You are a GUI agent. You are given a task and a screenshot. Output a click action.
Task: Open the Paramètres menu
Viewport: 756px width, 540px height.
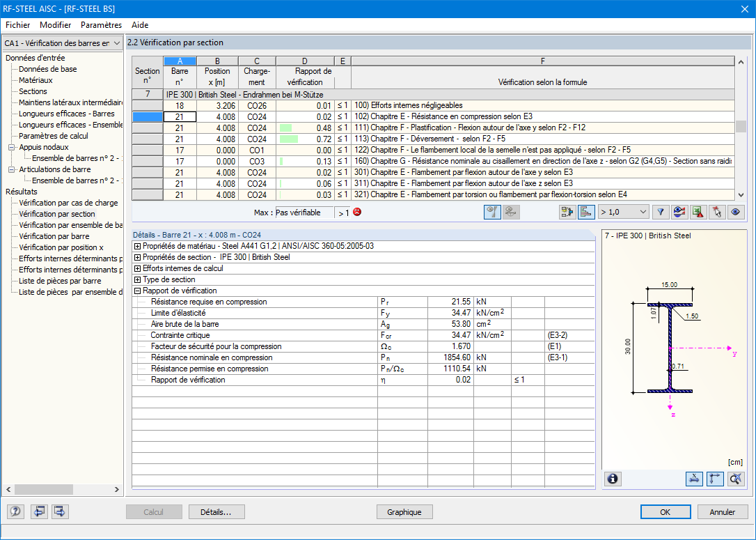click(101, 25)
